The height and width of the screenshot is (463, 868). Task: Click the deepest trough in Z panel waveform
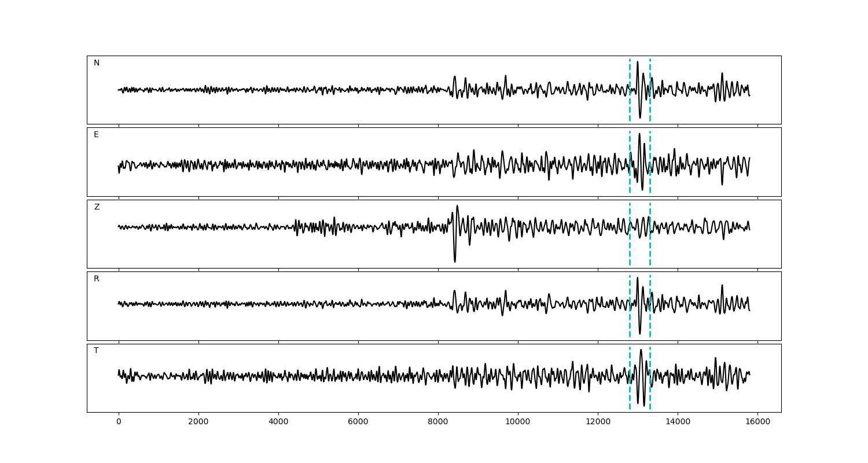(x=455, y=262)
